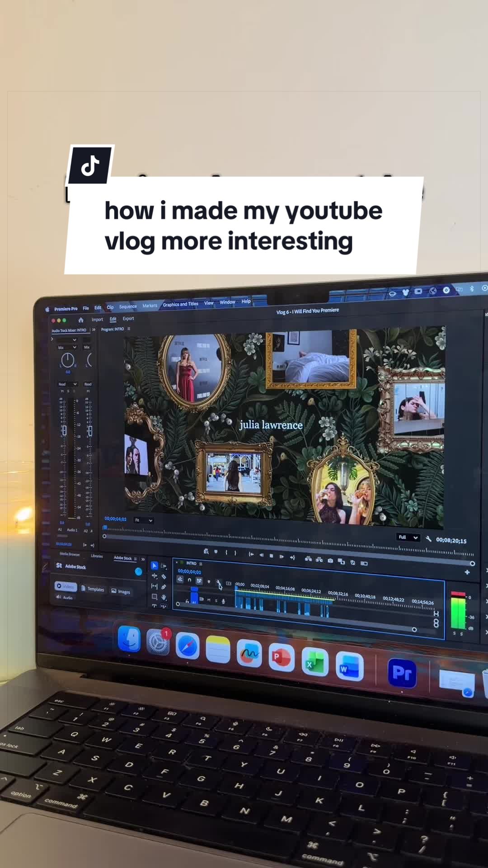
Task: Select the Rectangle tool
Action: point(155,597)
